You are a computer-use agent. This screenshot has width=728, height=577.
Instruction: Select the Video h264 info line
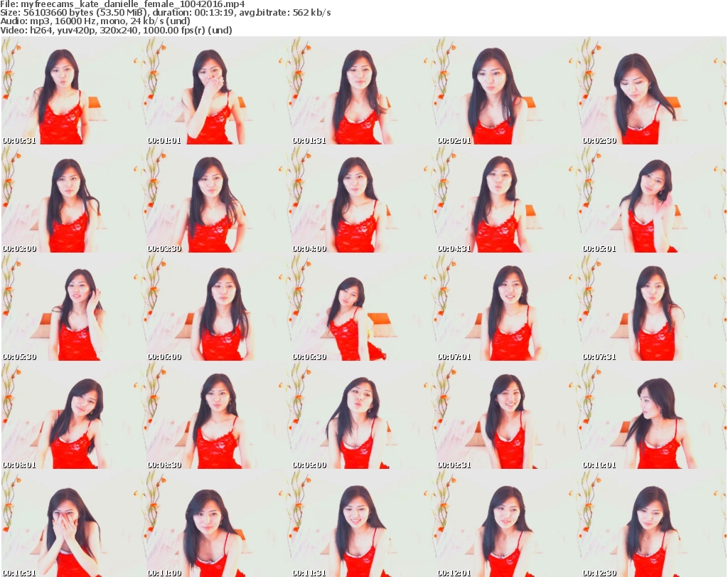[x=116, y=30]
